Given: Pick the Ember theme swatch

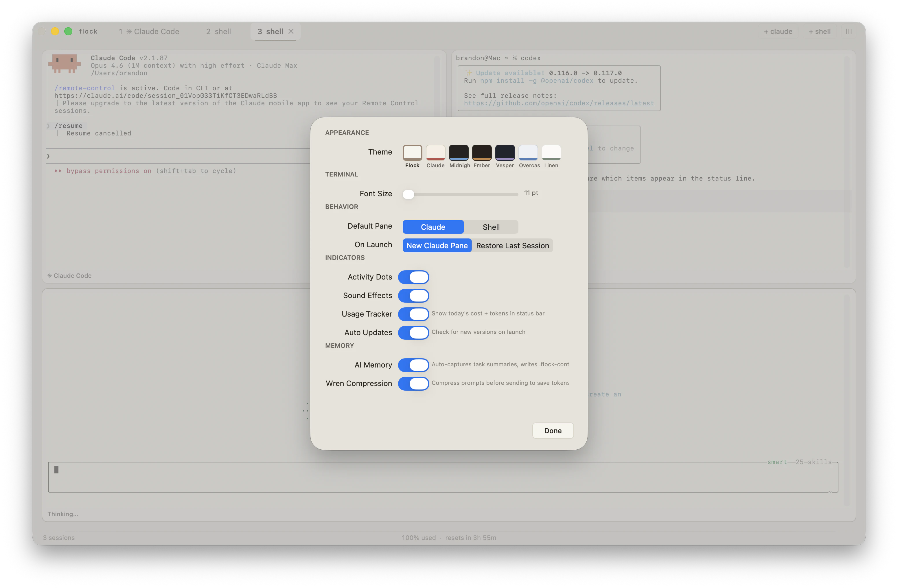Looking at the screenshot, I should tap(482, 152).
